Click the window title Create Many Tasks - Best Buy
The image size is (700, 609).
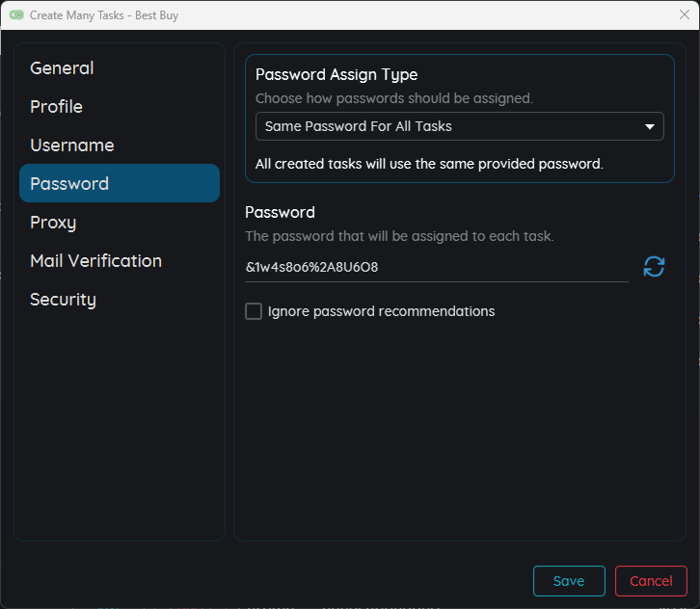(x=104, y=15)
